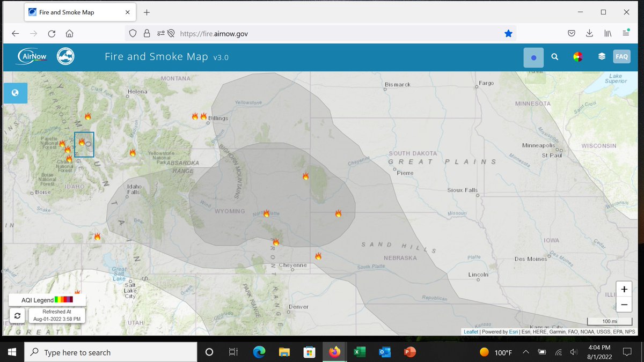
Task: Open the taskbar clock and date
Action: point(599,352)
